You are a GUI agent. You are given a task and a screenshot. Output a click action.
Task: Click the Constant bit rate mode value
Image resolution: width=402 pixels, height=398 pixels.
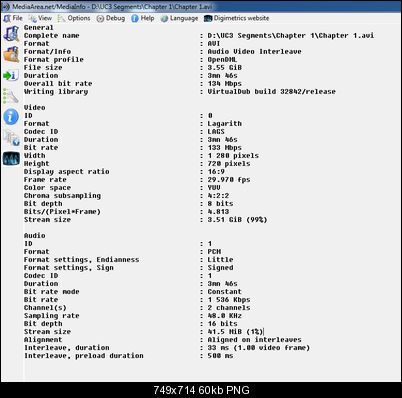coord(225,291)
